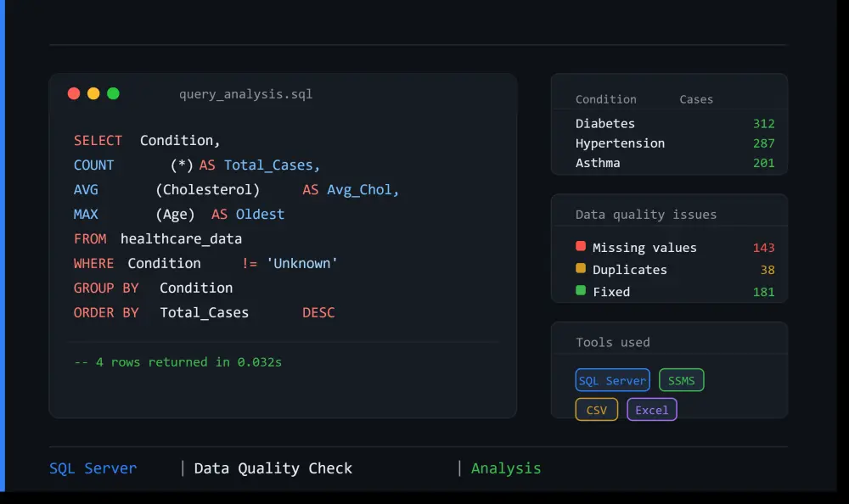Click the 201 cases value
849x504 pixels.
763,163
